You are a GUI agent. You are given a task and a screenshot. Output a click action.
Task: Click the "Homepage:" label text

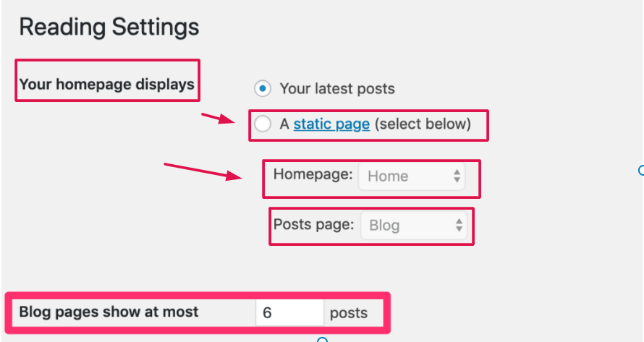pyautogui.click(x=313, y=174)
